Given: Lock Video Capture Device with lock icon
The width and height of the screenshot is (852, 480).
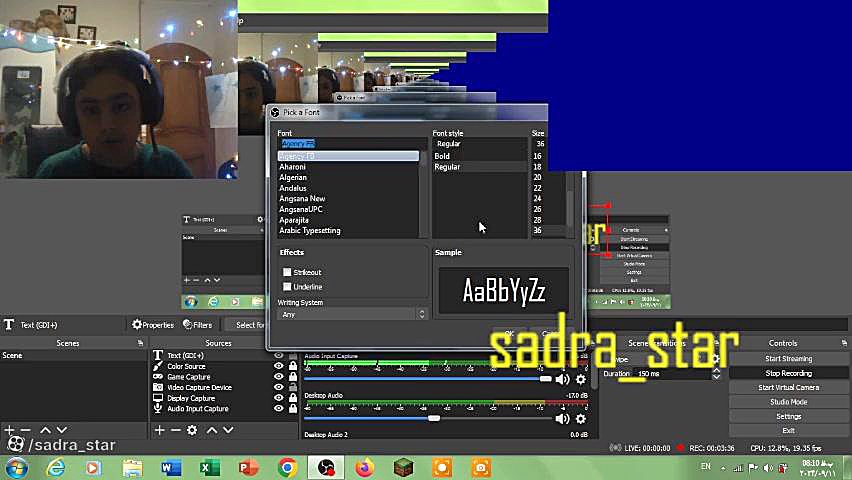Looking at the screenshot, I should coord(293,387).
